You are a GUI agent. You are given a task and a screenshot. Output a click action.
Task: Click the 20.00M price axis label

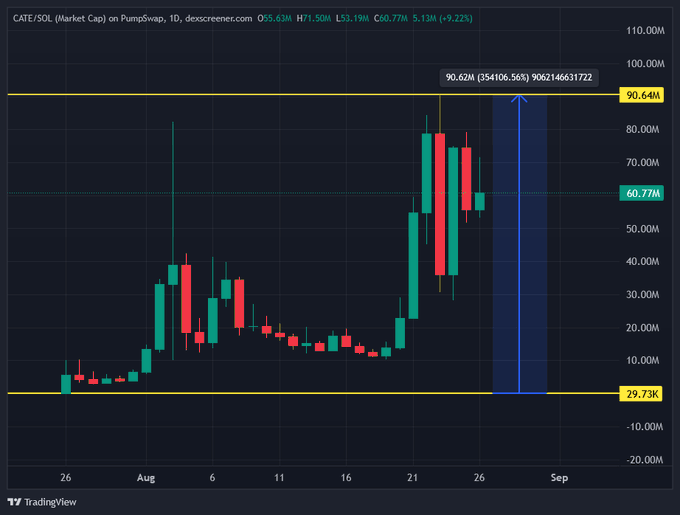coord(642,327)
